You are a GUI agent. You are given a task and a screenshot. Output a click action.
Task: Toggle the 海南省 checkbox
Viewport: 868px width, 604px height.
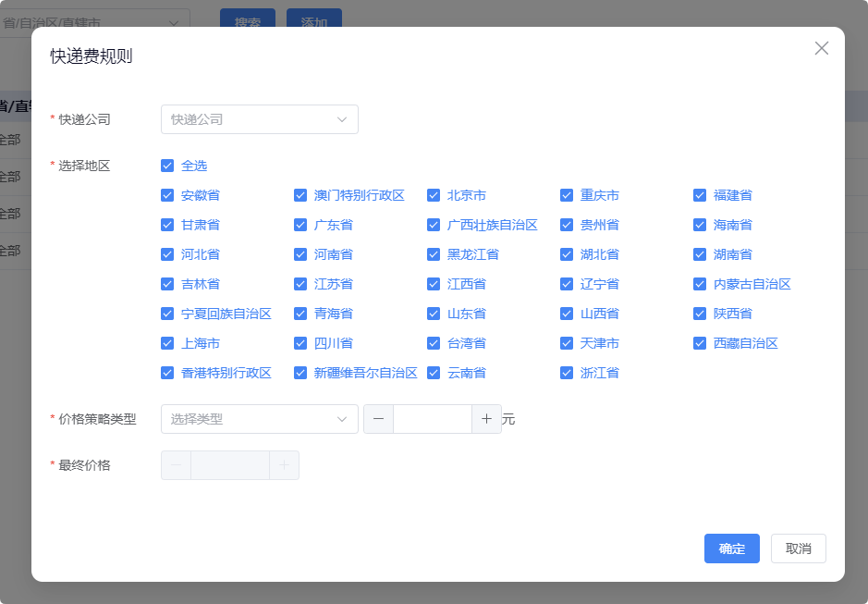[700, 225]
